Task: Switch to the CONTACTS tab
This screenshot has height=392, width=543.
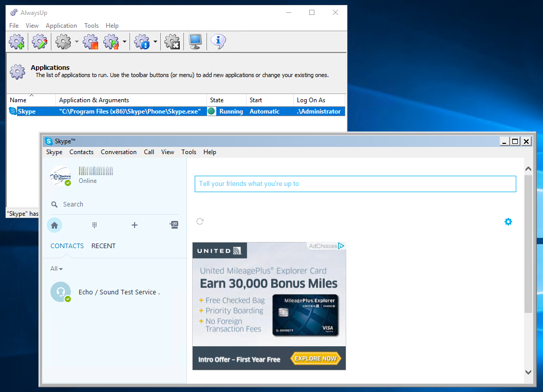Action: click(x=67, y=246)
